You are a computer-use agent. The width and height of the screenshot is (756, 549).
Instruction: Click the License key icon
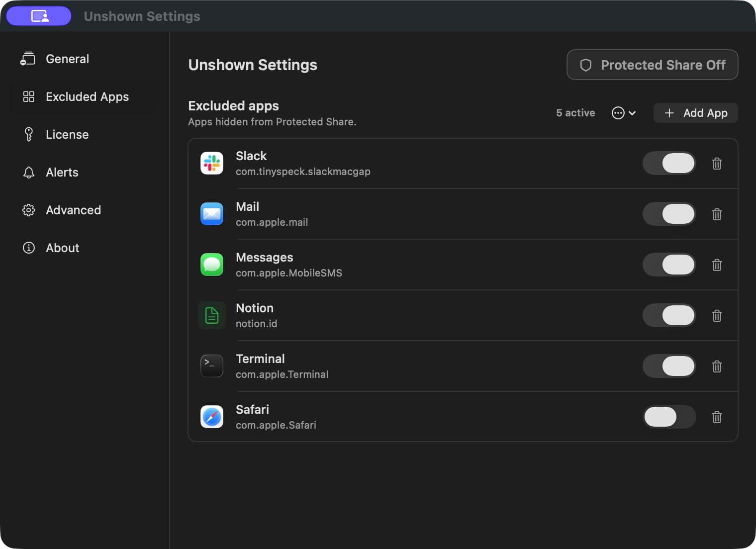pos(29,134)
